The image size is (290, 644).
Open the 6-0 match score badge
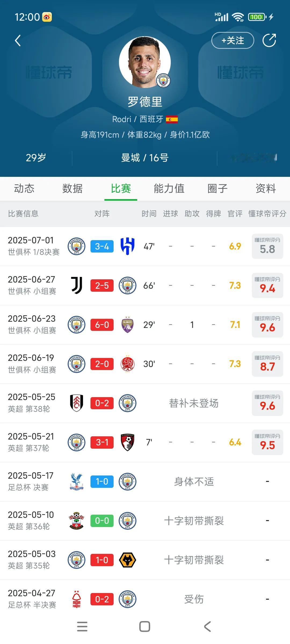[102, 325]
